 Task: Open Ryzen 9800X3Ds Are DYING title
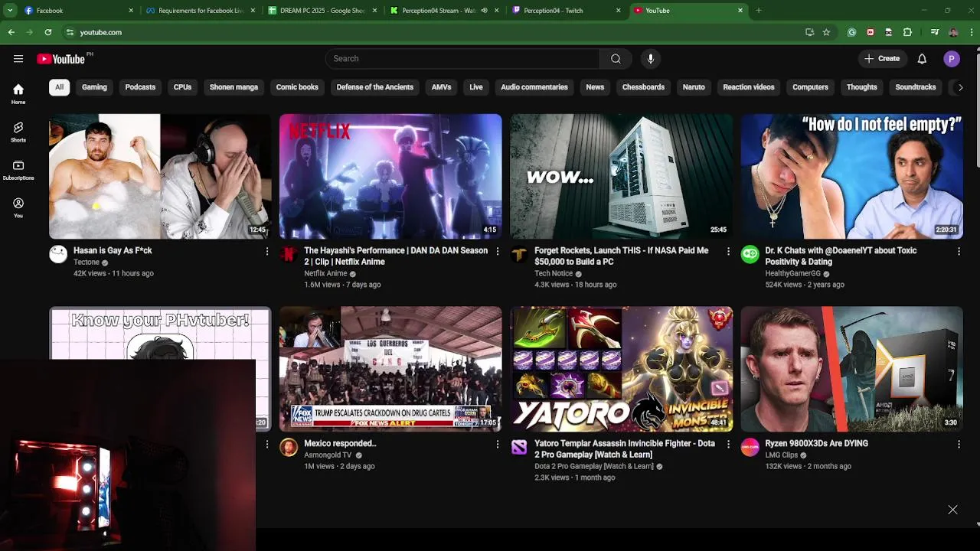816,444
